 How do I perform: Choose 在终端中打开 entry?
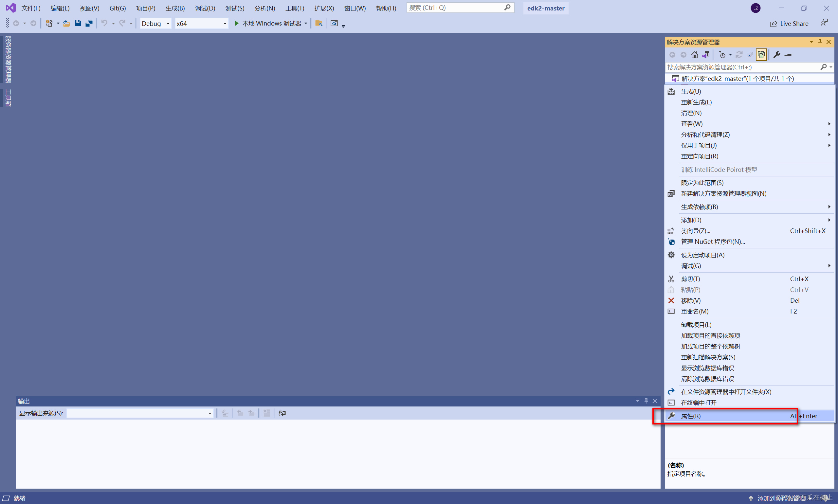click(749, 403)
